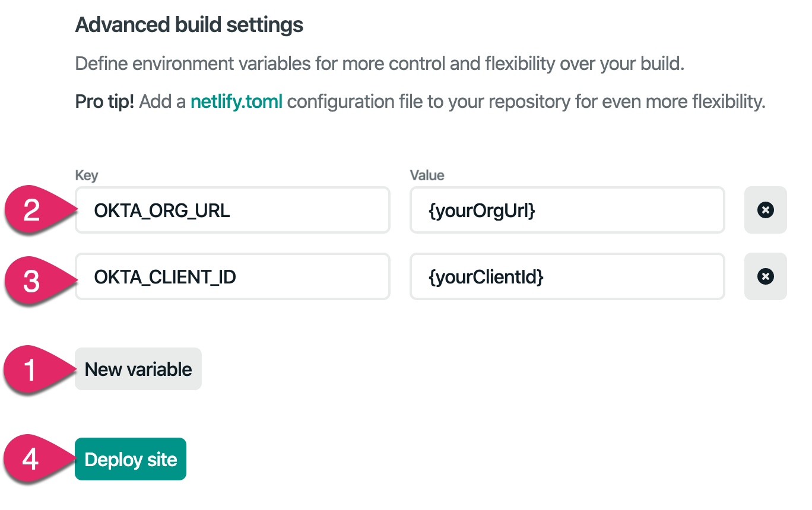This screenshot has height=510, width=812.
Task: Focus the OKTA_ORG_URL key field
Action: (x=232, y=210)
